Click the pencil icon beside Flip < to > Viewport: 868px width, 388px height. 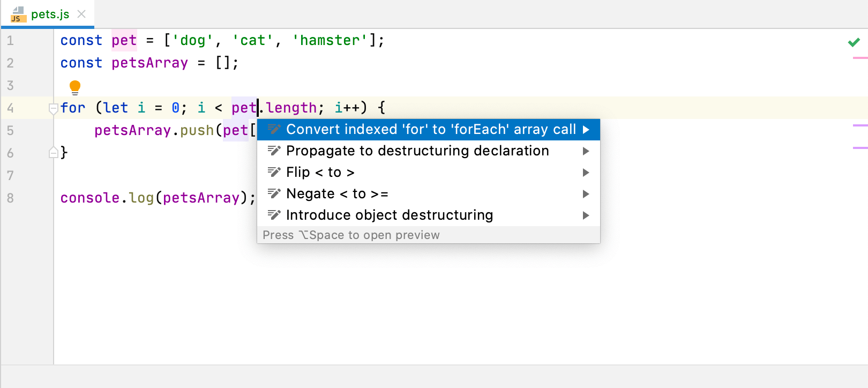274,172
